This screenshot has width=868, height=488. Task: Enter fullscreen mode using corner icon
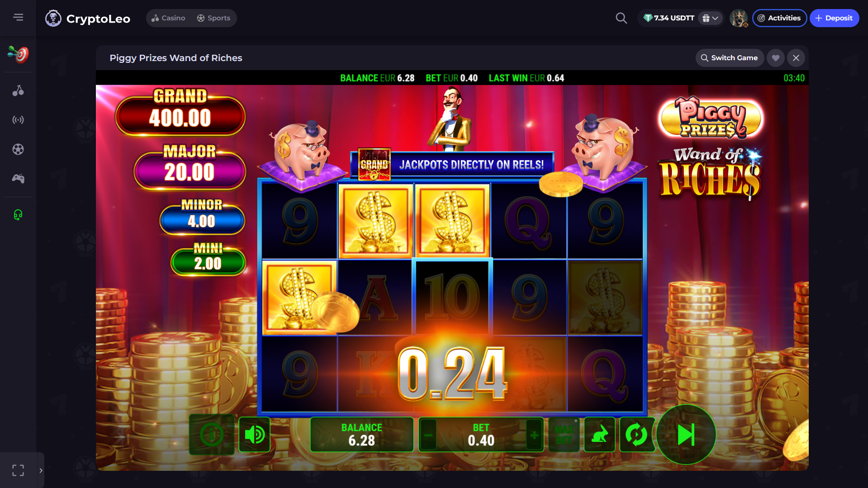(x=18, y=470)
